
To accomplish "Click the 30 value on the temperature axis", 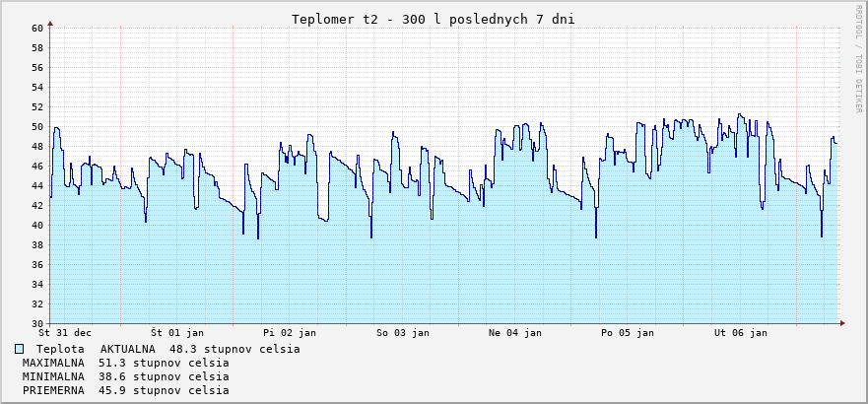I will 37,324.
